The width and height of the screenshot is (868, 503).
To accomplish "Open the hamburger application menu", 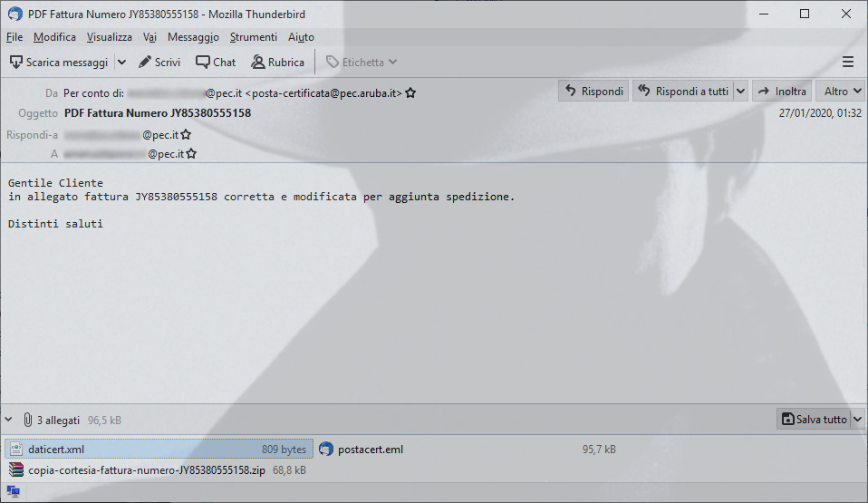I will click(847, 62).
